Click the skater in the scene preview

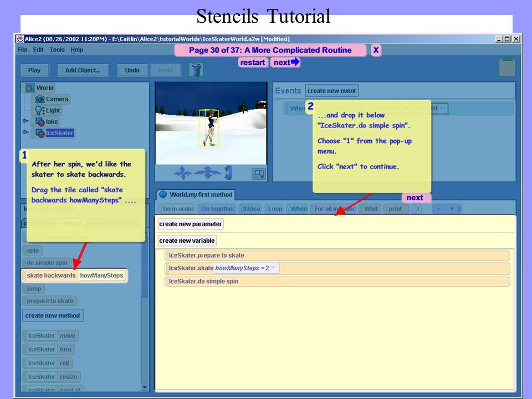pyautogui.click(x=210, y=127)
